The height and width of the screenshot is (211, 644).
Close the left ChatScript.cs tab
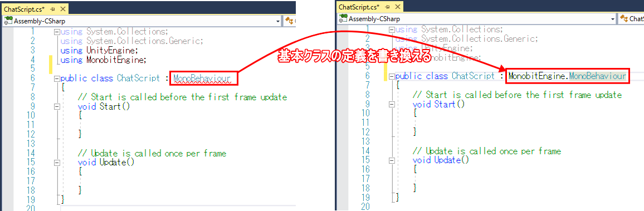(x=62, y=8)
